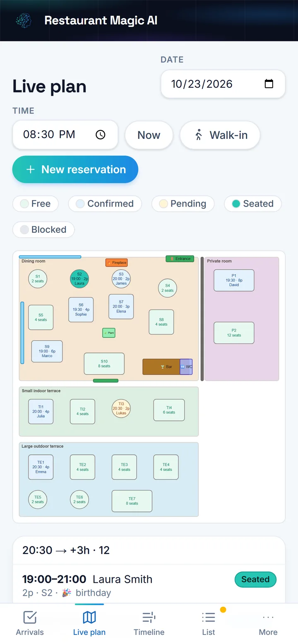Select pending table TI3 for Lukas
Image resolution: width=298 pixels, height=644 pixels.
tap(121, 408)
